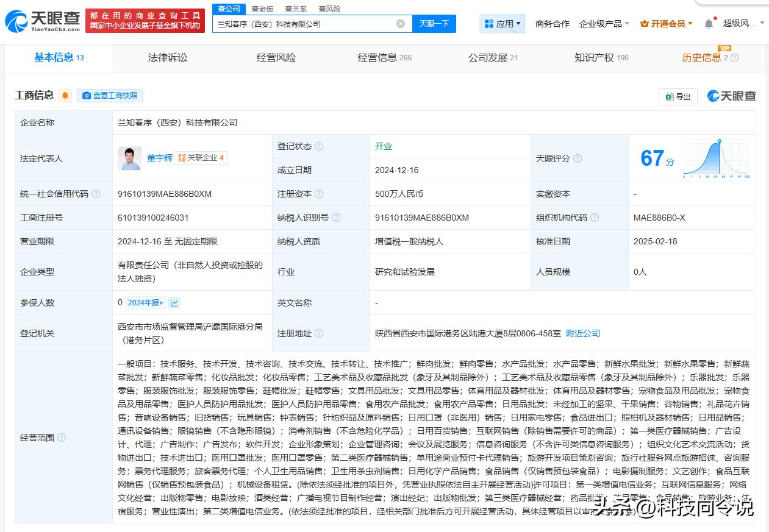Viewport: 769px width, 532px height.
Task: Click organization code MAE886B0-X
Action: click(660, 218)
